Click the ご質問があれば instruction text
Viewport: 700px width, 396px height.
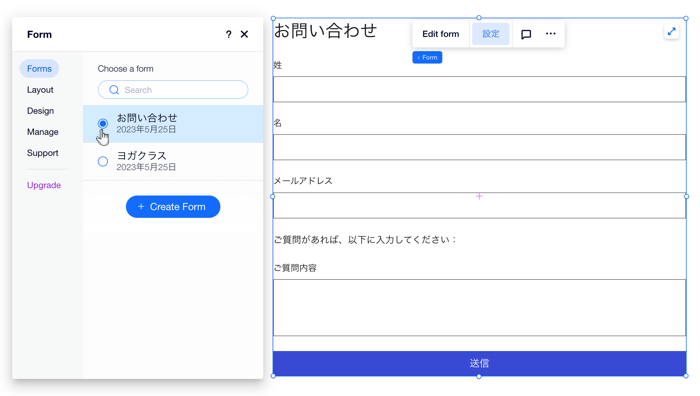365,240
